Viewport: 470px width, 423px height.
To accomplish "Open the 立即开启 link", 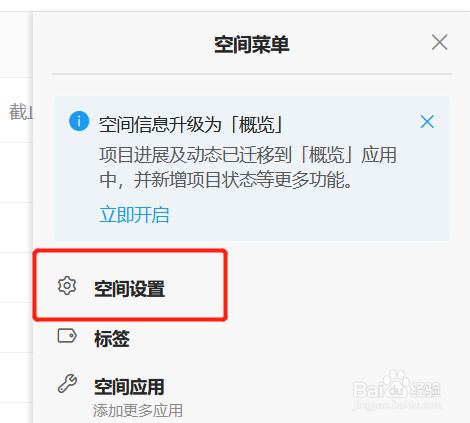I will (x=134, y=214).
